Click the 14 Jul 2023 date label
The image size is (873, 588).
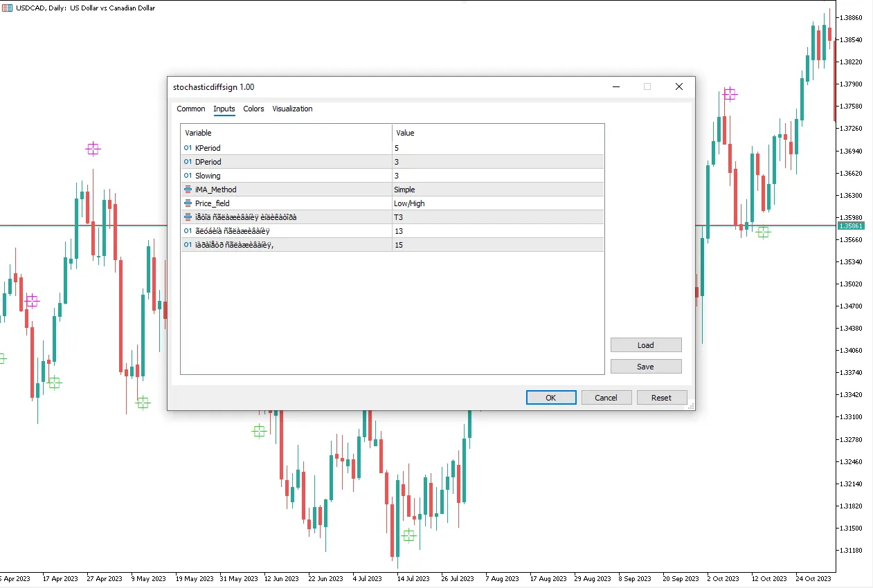tap(413, 578)
